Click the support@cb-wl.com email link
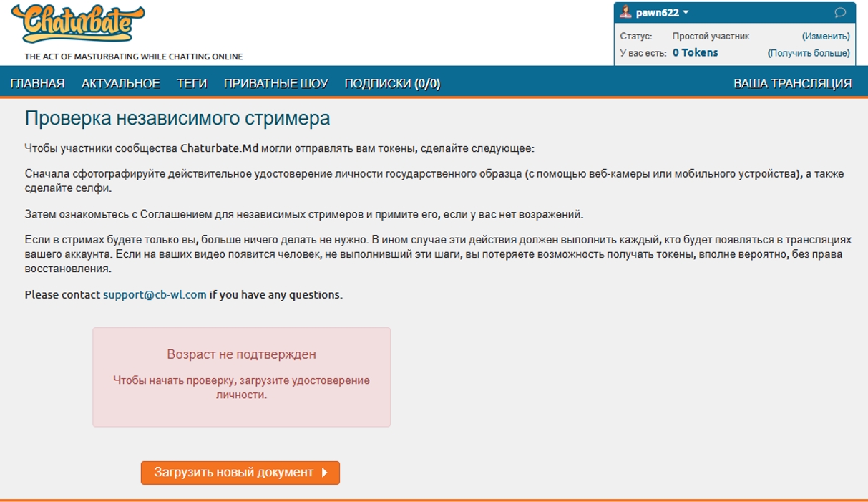Image resolution: width=868 pixels, height=502 pixels. (155, 294)
